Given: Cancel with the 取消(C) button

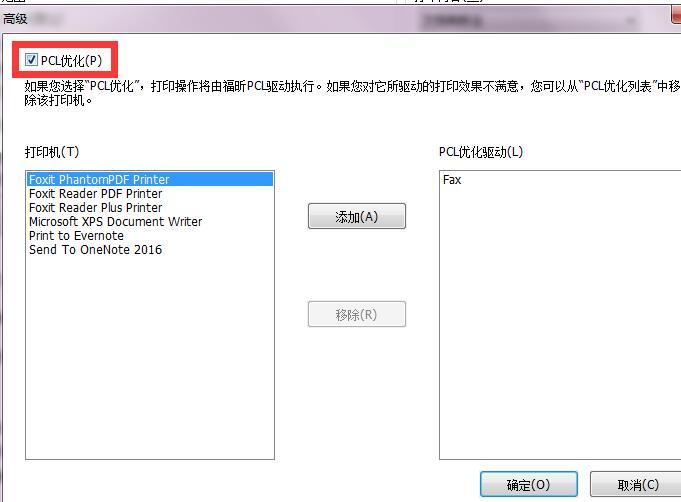Looking at the screenshot, I should (636, 484).
